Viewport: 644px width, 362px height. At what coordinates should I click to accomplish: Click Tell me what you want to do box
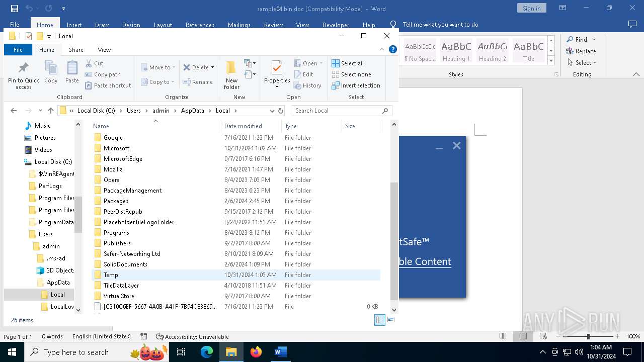[x=440, y=25]
